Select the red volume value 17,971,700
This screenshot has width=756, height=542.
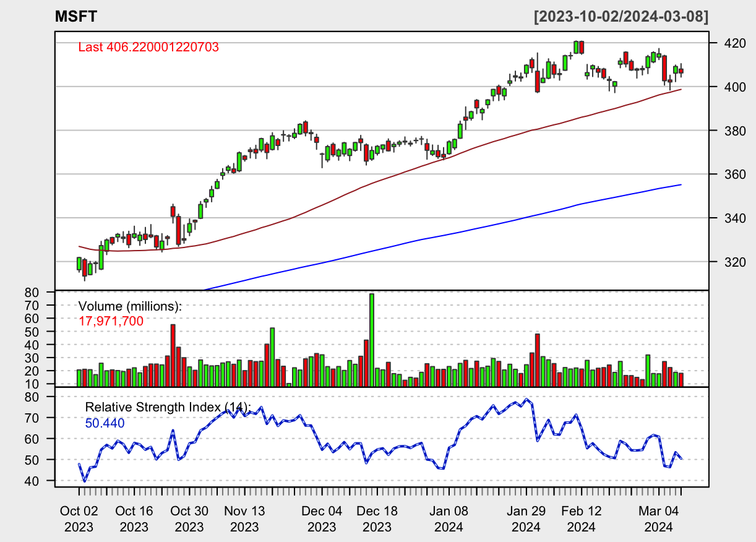coord(111,321)
